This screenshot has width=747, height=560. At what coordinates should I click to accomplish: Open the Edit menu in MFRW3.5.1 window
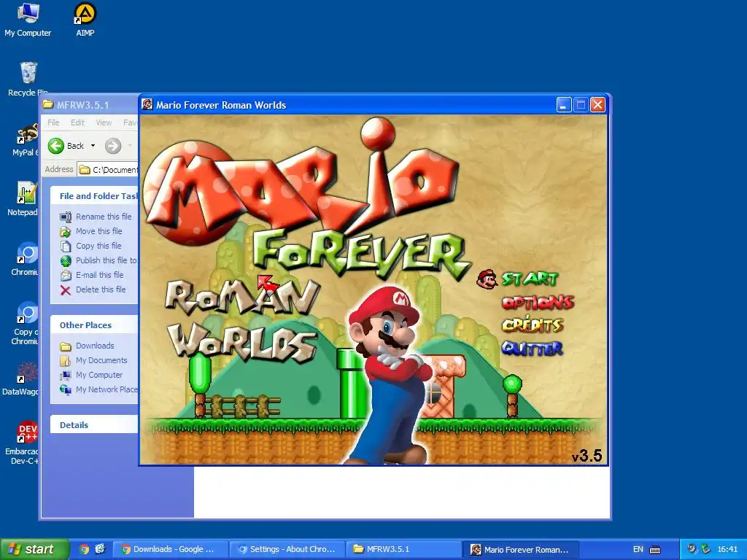(77, 122)
